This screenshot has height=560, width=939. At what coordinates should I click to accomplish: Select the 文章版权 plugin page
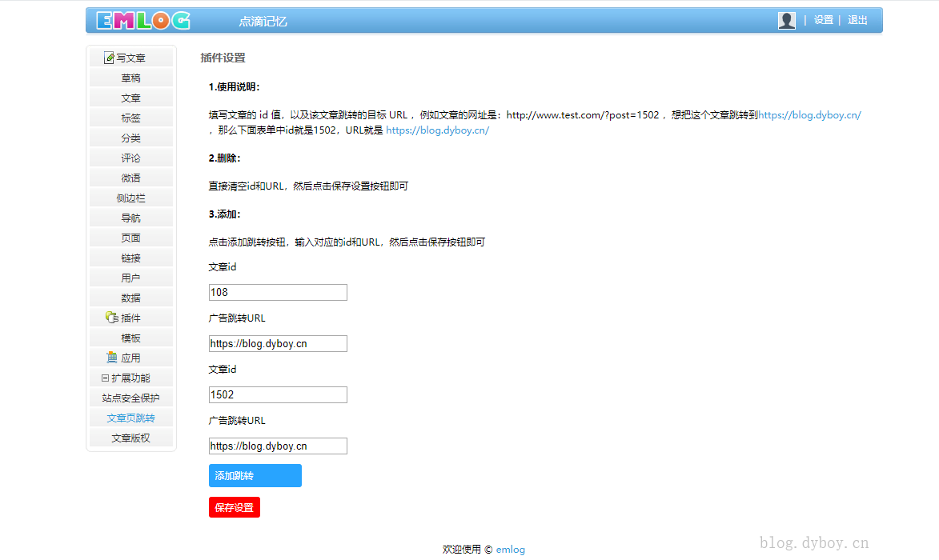130,437
